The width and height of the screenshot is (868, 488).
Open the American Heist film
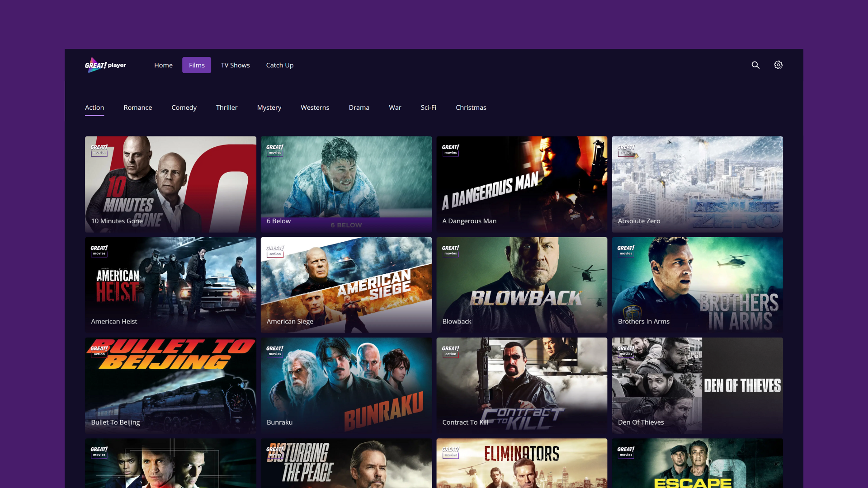170,285
